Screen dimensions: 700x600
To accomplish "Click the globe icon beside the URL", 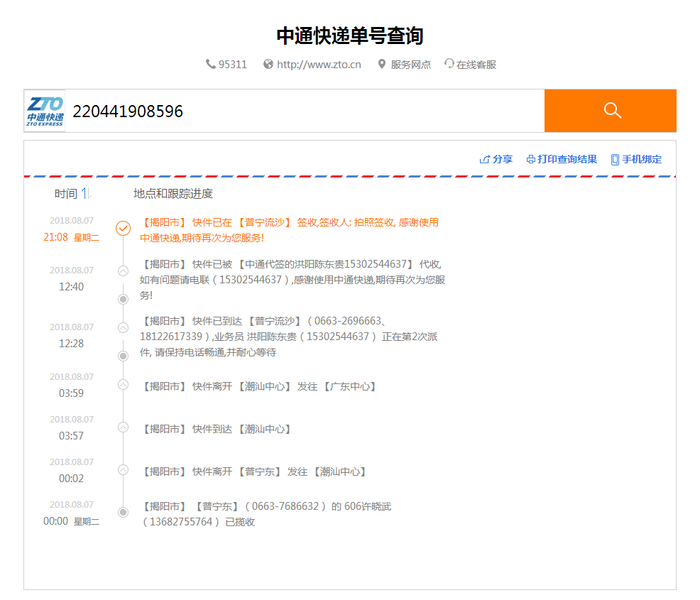I will pos(268,65).
